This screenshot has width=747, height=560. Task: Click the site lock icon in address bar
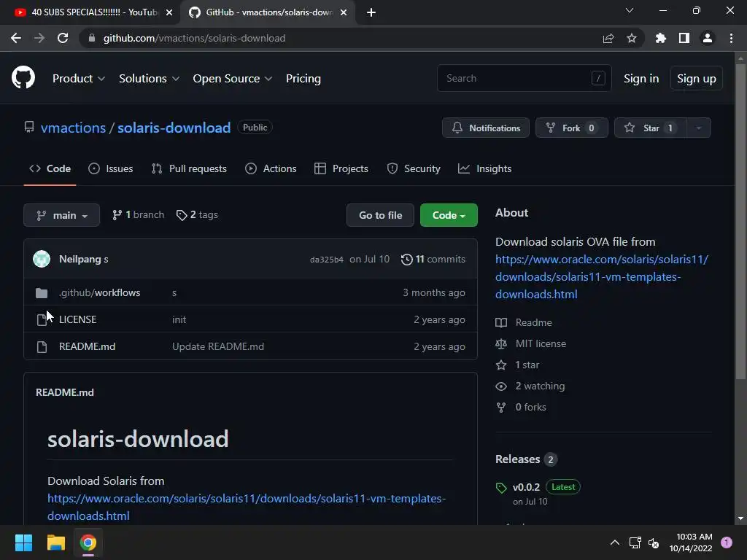(92, 38)
